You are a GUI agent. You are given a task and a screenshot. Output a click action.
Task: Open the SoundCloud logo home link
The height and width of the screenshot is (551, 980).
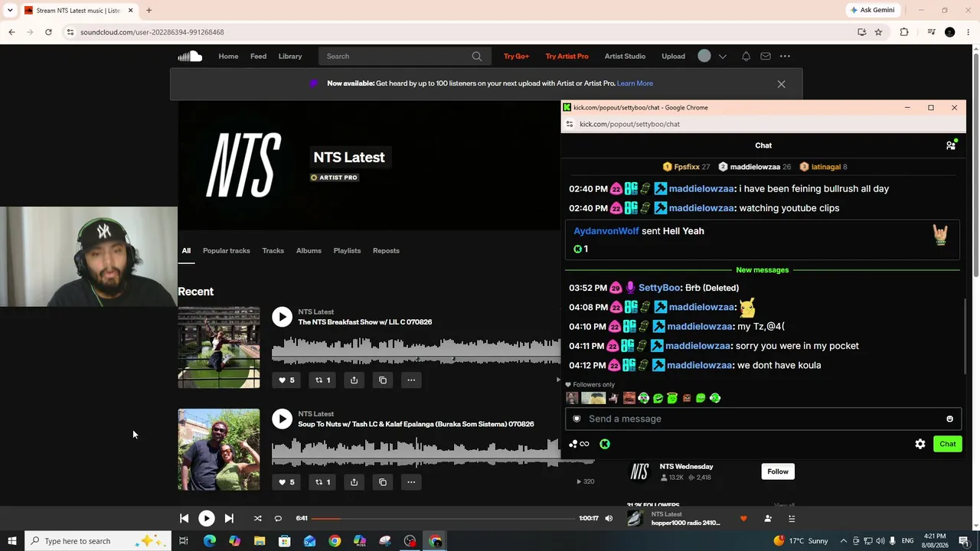pos(190,56)
